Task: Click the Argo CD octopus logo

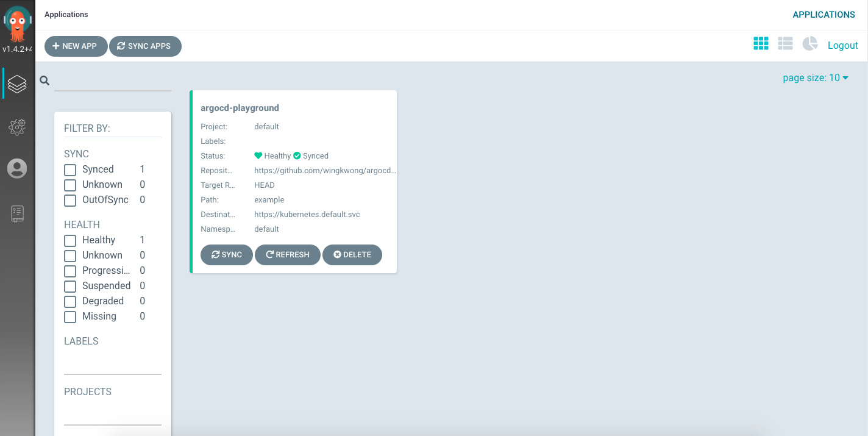Action: click(18, 24)
